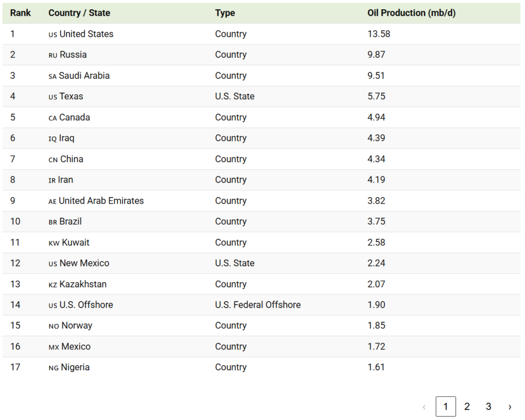The image size is (525, 420).
Task: Click the 1.72 value for Mexico
Action: click(376, 347)
